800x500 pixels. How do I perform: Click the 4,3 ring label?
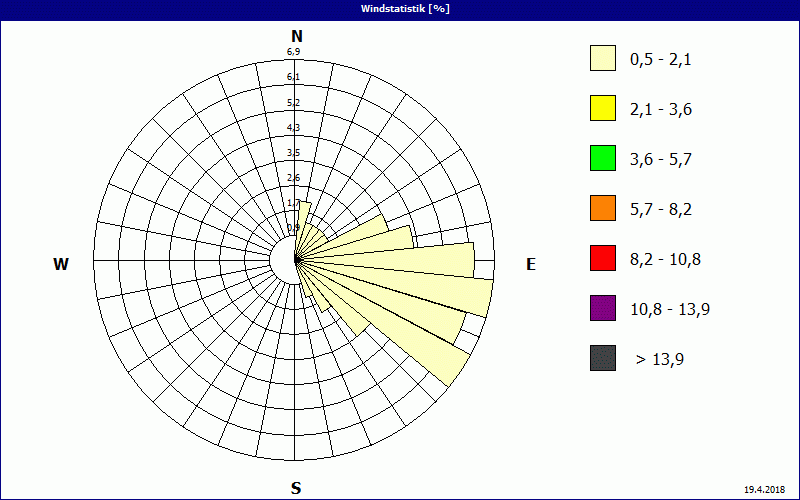[x=293, y=128]
